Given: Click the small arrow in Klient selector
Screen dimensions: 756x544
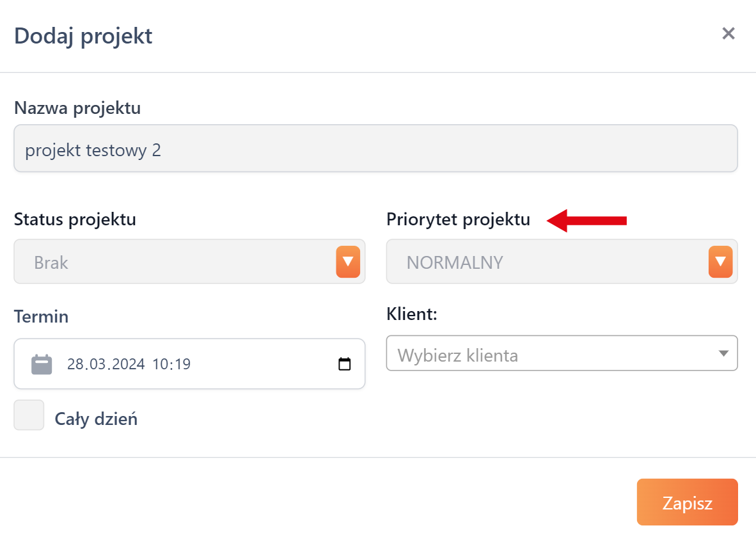Looking at the screenshot, I should (723, 353).
